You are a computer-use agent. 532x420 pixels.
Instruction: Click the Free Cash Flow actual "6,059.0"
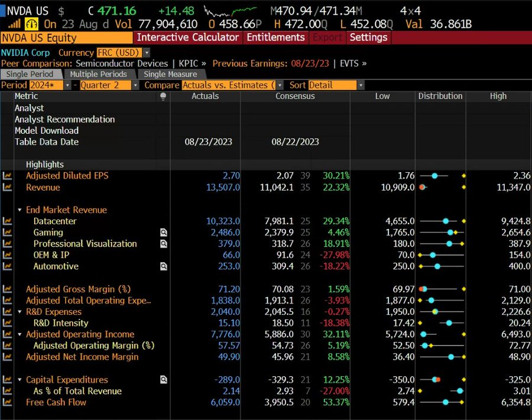pyautogui.click(x=225, y=402)
